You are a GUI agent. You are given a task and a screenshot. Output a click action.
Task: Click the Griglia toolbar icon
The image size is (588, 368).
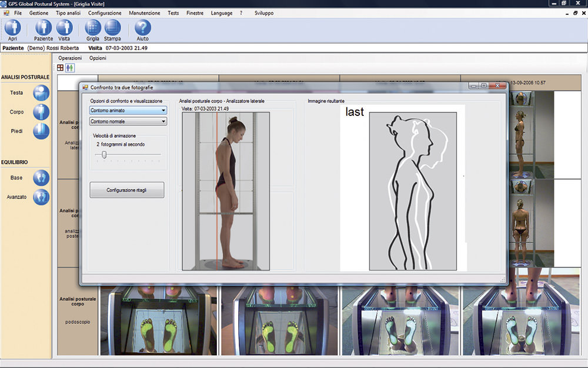[93, 28]
